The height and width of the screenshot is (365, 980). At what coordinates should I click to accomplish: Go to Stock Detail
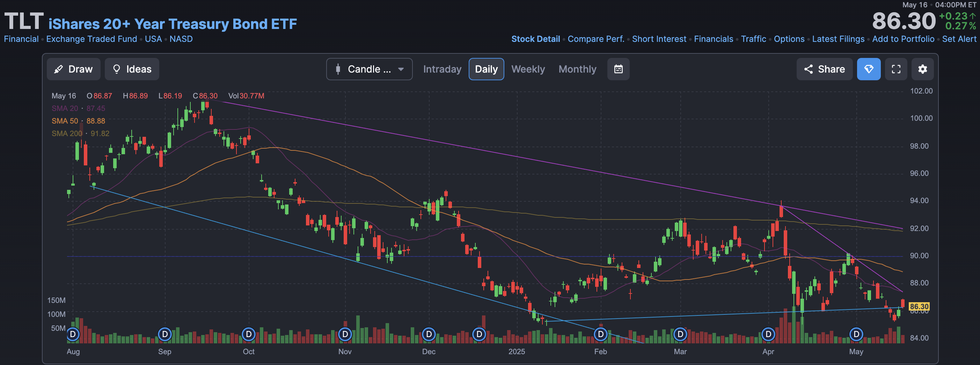point(536,39)
